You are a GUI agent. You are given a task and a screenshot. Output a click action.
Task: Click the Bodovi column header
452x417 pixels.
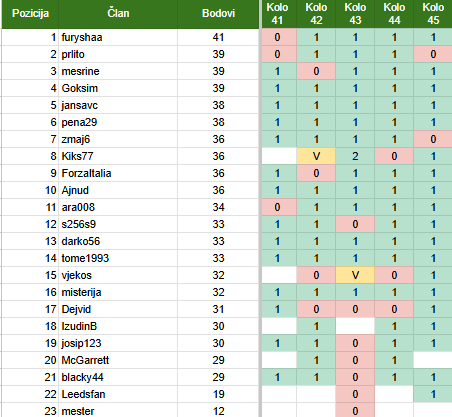coord(218,14)
